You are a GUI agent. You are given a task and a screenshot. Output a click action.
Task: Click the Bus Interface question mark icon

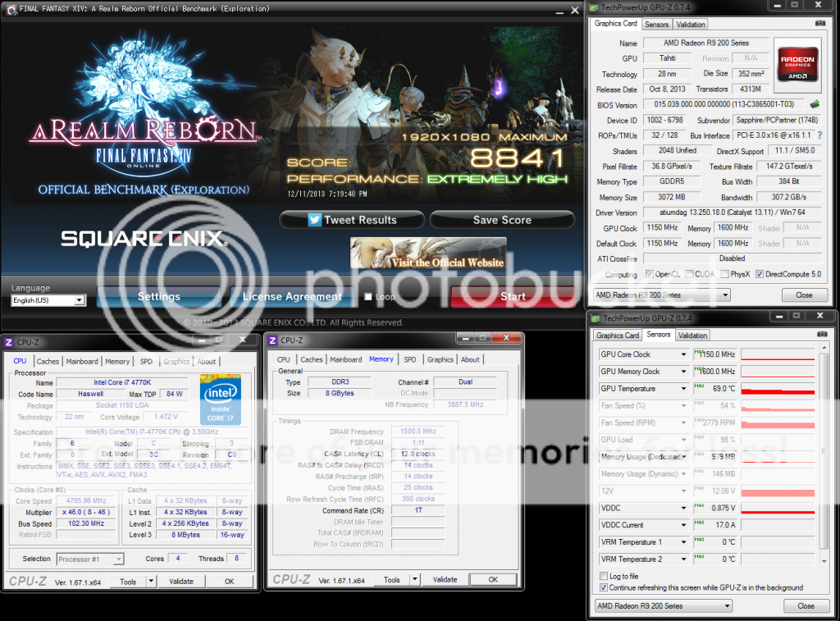pyautogui.click(x=819, y=135)
